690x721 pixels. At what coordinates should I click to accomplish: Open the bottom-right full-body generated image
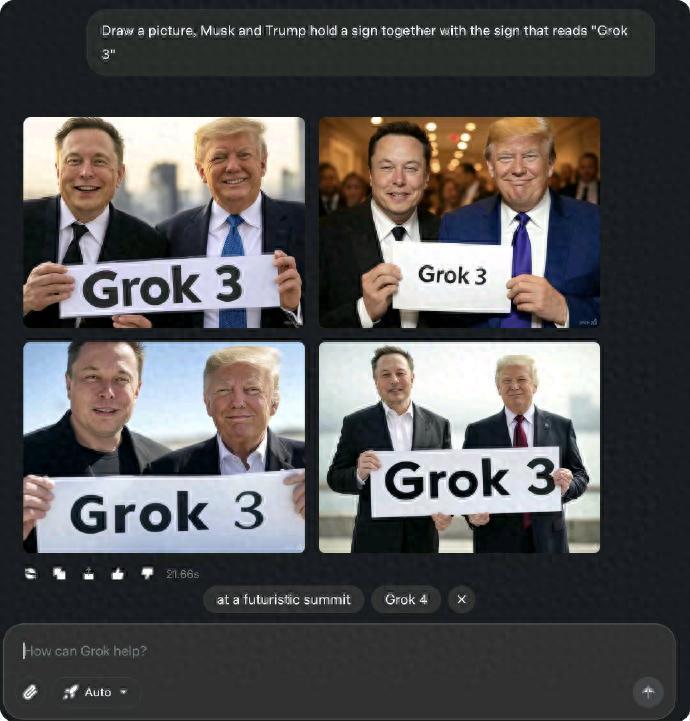click(459, 447)
